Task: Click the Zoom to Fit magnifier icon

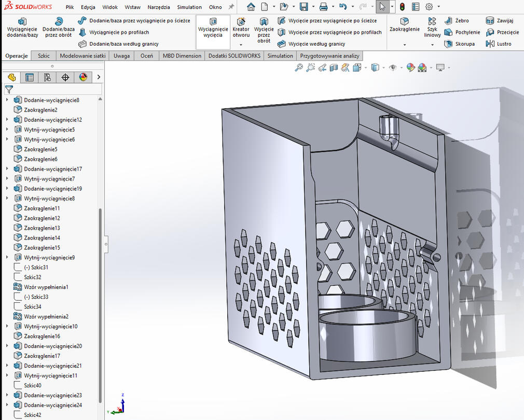Action: coord(299,67)
